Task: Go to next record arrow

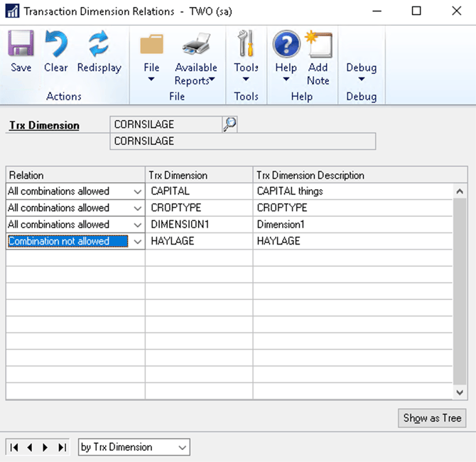Action: (45, 447)
